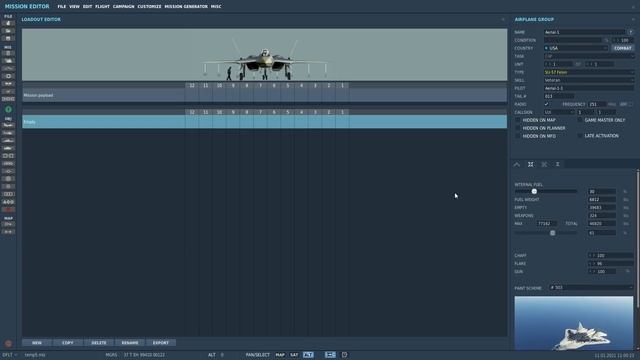This screenshot has width=640, height=360.
Task: Click the Pilot name input field
Action: tap(589, 88)
